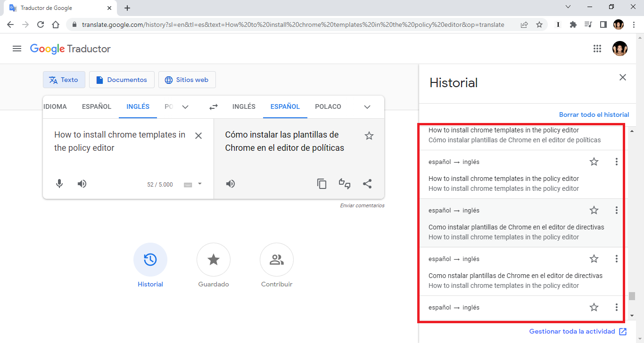Switch to the Sitios web mode

click(x=187, y=80)
